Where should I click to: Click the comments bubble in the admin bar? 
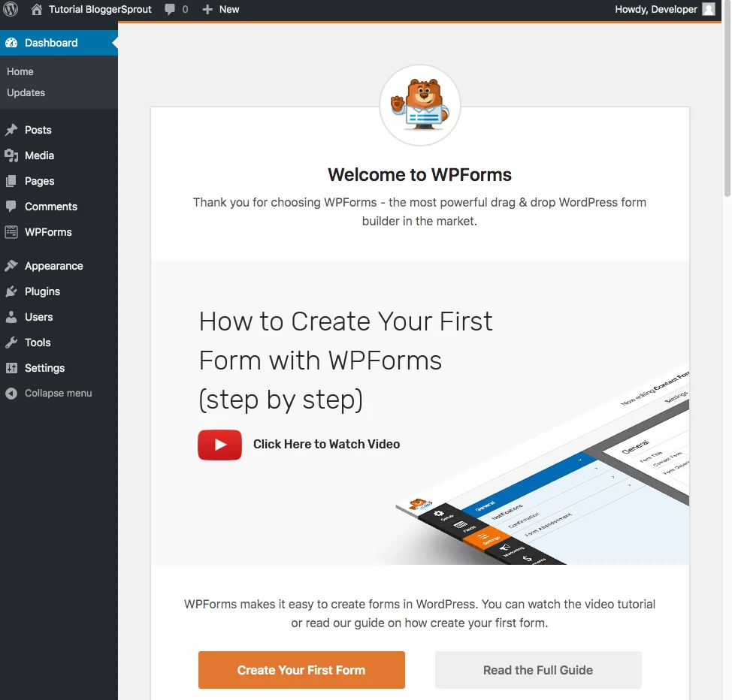click(168, 9)
